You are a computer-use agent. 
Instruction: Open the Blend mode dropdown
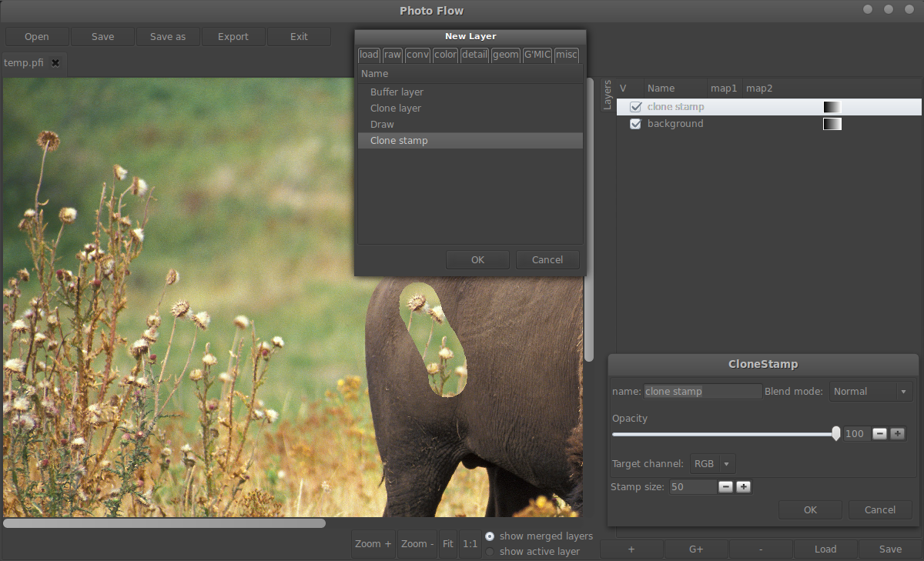(x=870, y=391)
